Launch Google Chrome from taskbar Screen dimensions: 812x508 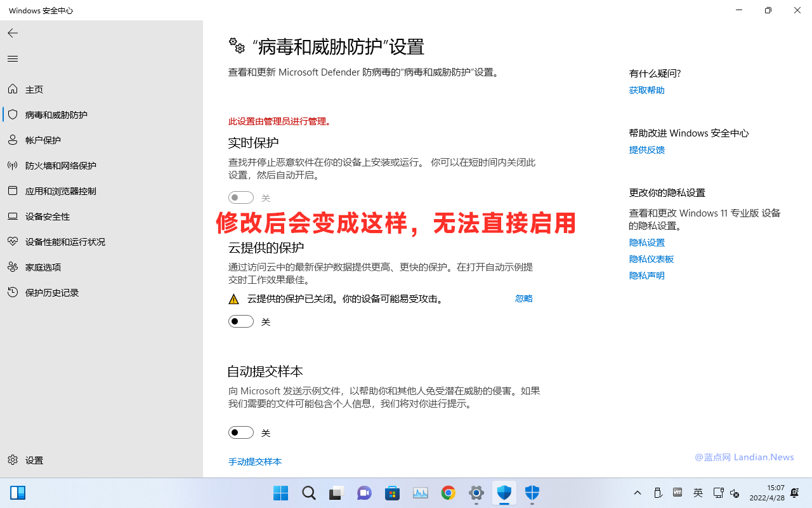coord(449,493)
